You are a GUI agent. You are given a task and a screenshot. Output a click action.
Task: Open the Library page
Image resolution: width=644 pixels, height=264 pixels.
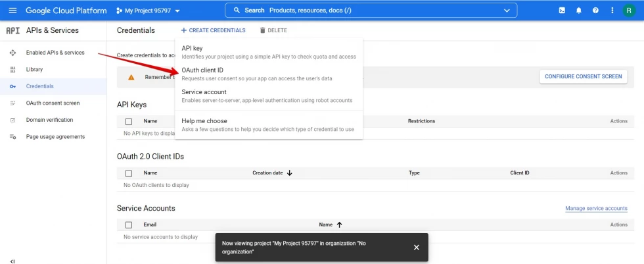coord(34,70)
